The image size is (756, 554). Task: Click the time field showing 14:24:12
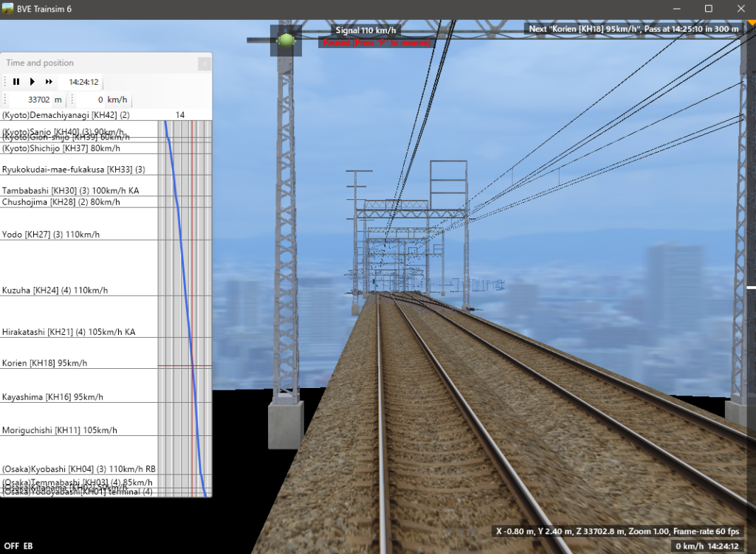pos(84,82)
